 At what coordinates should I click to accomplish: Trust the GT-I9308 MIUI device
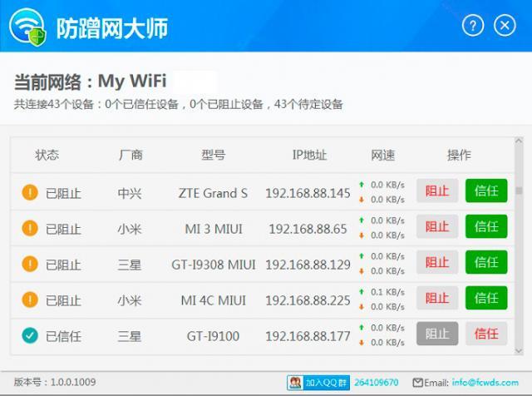click(486, 262)
